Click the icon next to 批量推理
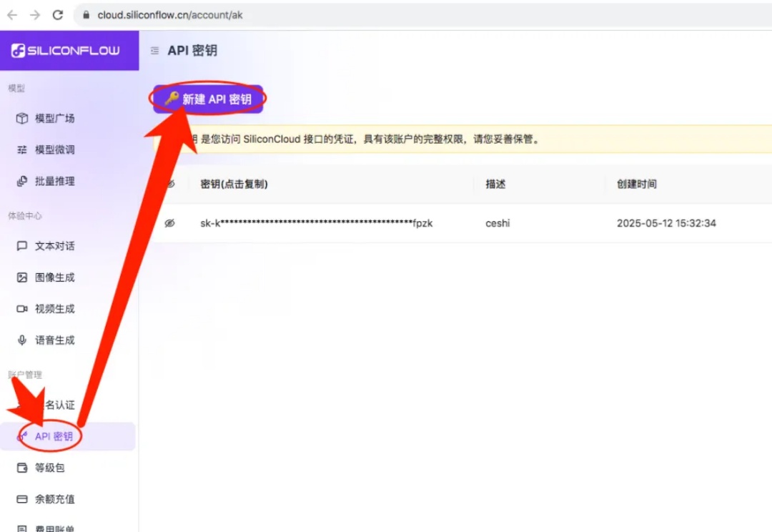This screenshot has width=772, height=532. 21,182
